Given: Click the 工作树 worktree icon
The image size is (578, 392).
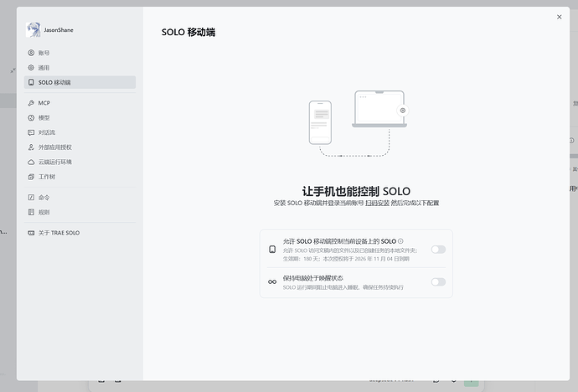Looking at the screenshot, I should click(x=31, y=177).
